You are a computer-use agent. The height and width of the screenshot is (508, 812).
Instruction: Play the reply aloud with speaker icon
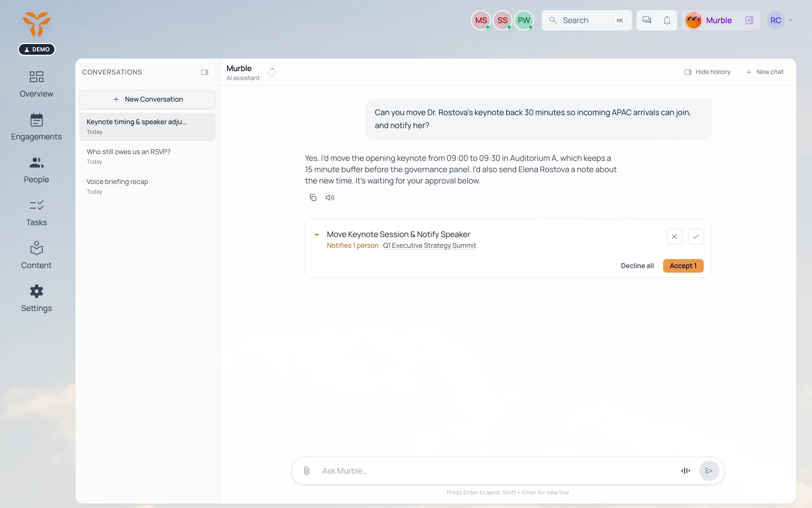click(x=330, y=198)
